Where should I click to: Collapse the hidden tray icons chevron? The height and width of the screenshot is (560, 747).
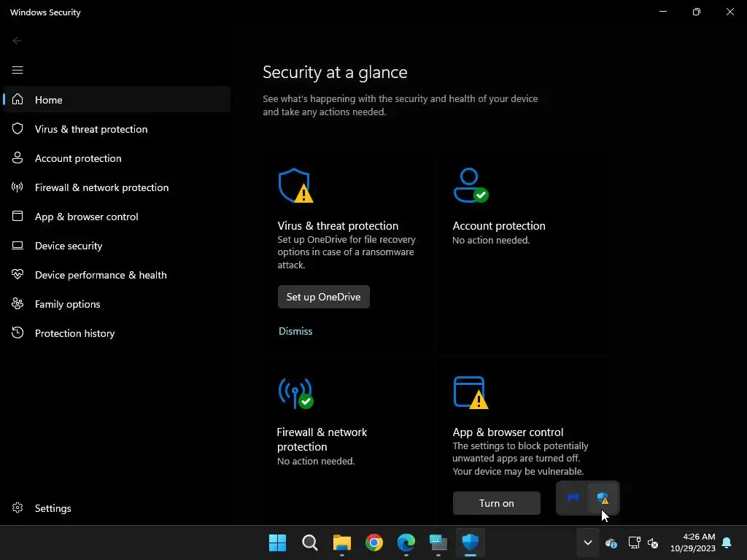[x=588, y=542]
